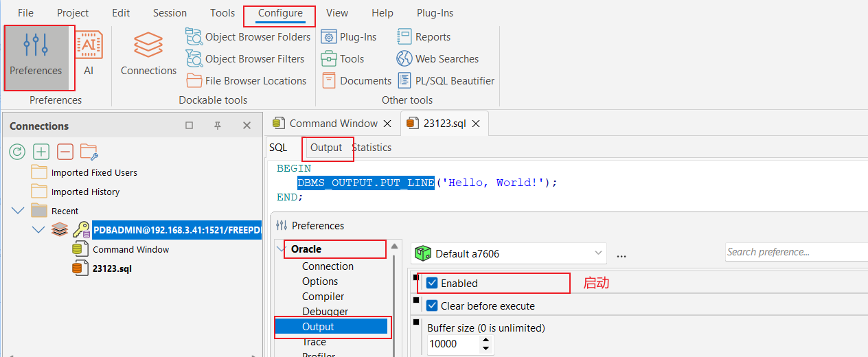Collapse the Oracle preferences category
The height and width of the screenshot is (357, 868).
(x=282, y=249)
